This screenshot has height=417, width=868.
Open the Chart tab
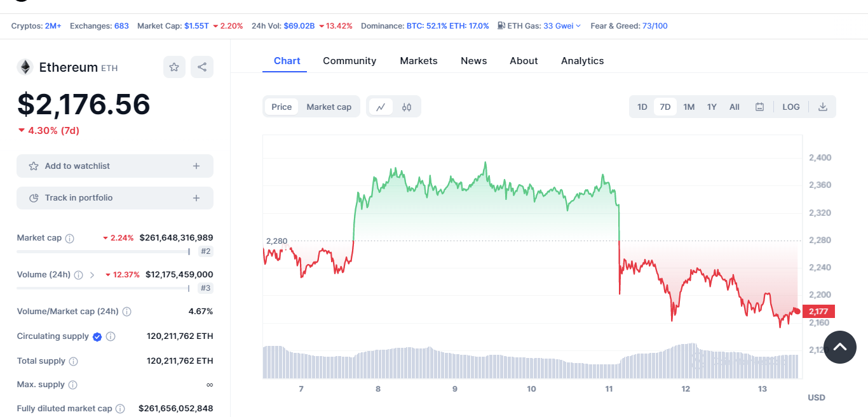coord(287,61)
